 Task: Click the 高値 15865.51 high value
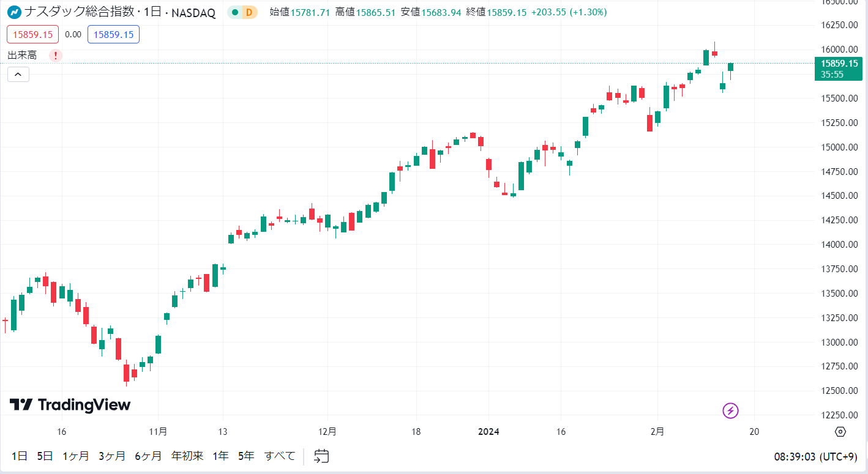pos(365,12)
